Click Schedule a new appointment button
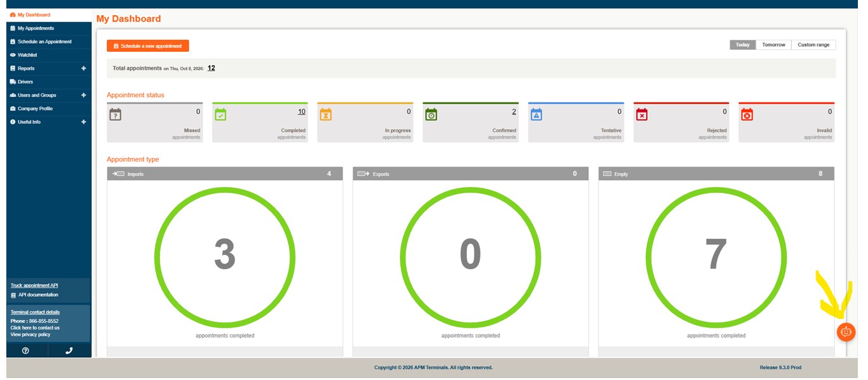 pos(148,46)
